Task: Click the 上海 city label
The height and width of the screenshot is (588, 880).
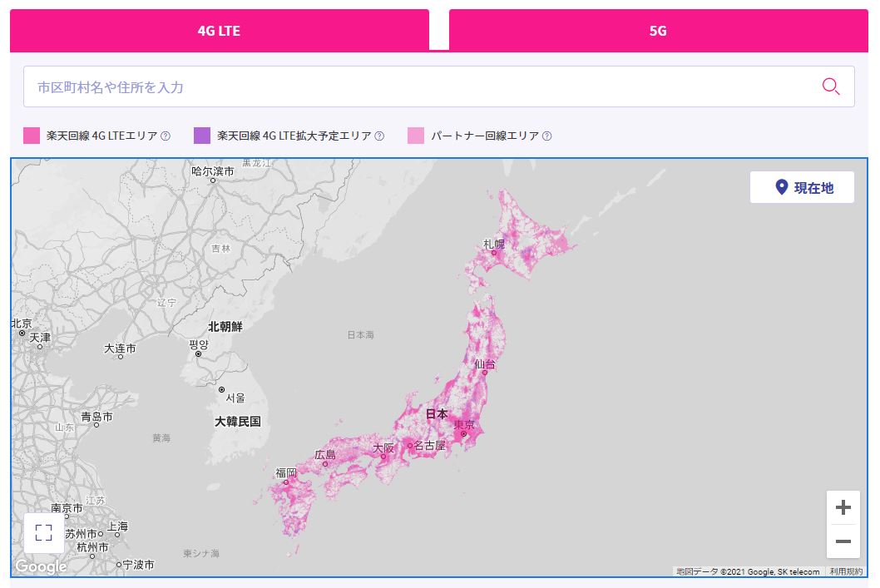Action: [x=118, y=526]
